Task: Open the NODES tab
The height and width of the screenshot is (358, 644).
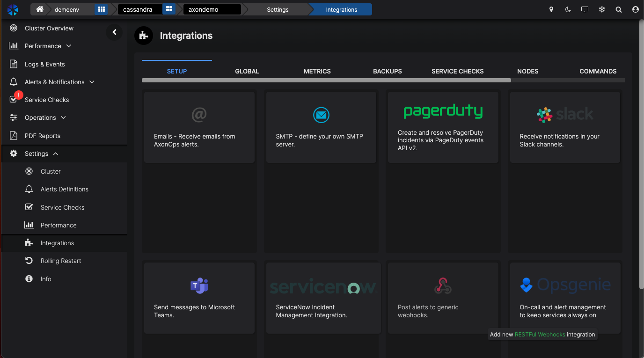Action: [x=528, y=71]
